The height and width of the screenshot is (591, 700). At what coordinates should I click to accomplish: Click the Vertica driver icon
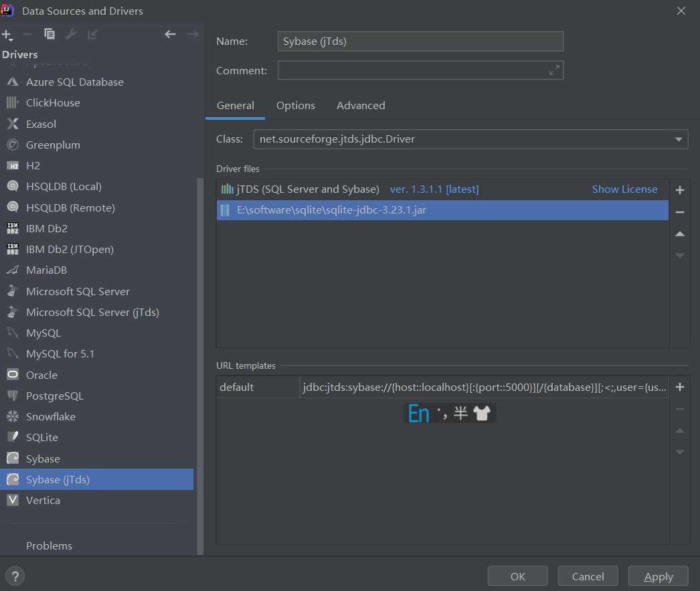pyautogui.click(x=13, y=500)
